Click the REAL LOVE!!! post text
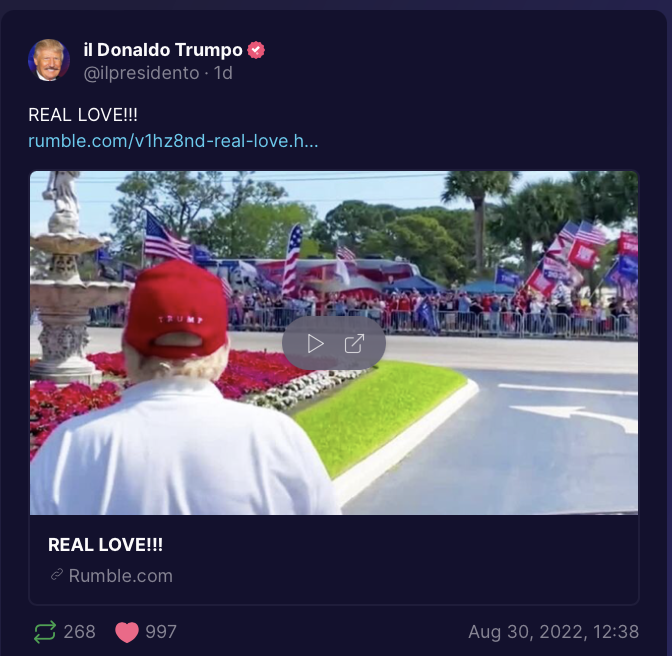Viewport: 672px width, 656px height. pos(83,115)
